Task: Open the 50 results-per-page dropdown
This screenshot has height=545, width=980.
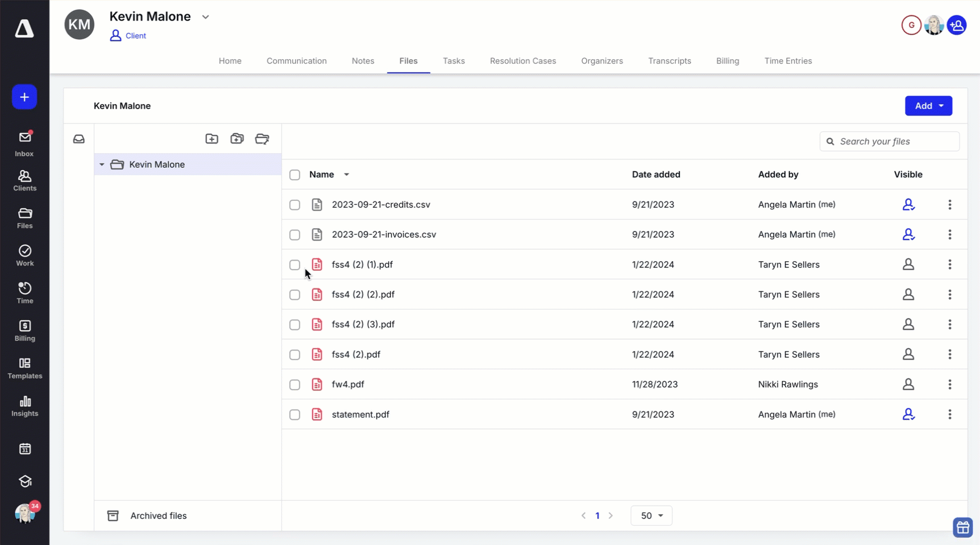Action: click(x=651, y=515)
